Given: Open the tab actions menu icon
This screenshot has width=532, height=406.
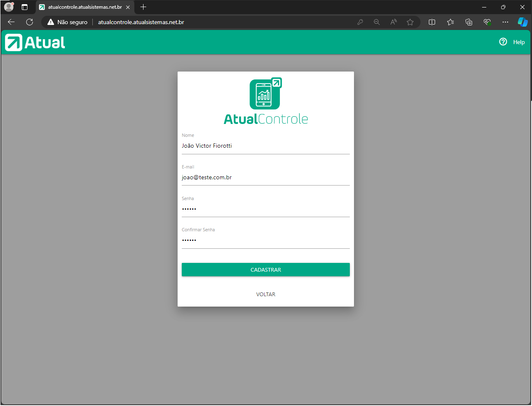Looking at the screenshot, I should coord(25,7).
